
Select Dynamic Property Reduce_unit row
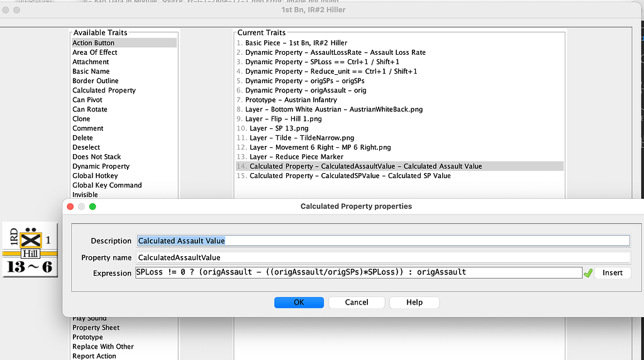click(x=399, y=71)
